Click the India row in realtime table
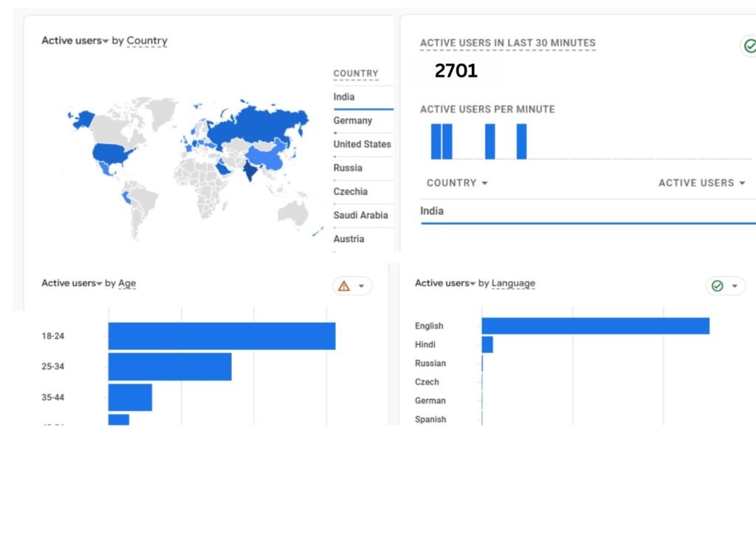 coord(432,211)
